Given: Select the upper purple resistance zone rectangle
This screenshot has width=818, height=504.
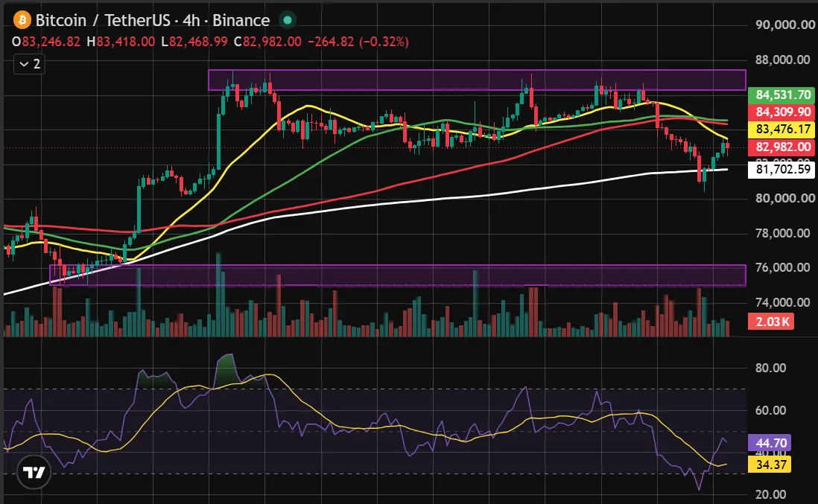Looking at the screenshot, I should (477, 80).
